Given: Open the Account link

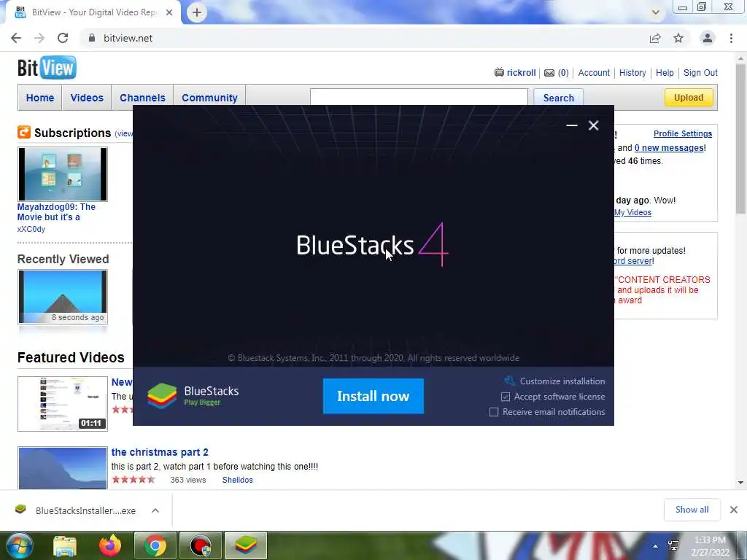Looking at the screenshot, I should (x=594, y=72).
